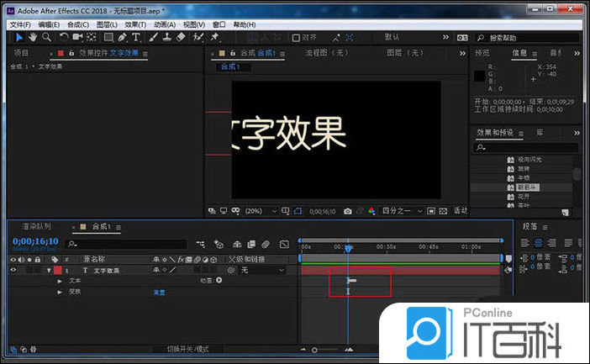Hide the 文字效果 layer with eye toggle
590x364 pixels.
click(x=13, y=270)
